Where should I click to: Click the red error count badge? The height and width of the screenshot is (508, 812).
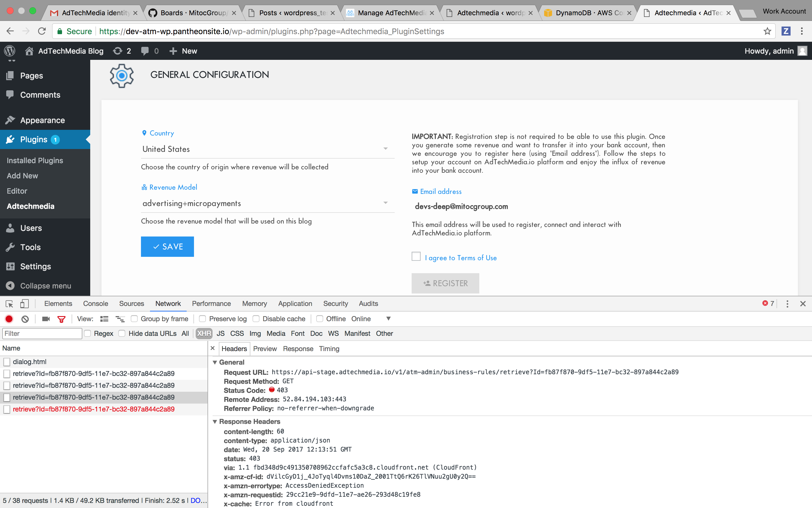768,303
